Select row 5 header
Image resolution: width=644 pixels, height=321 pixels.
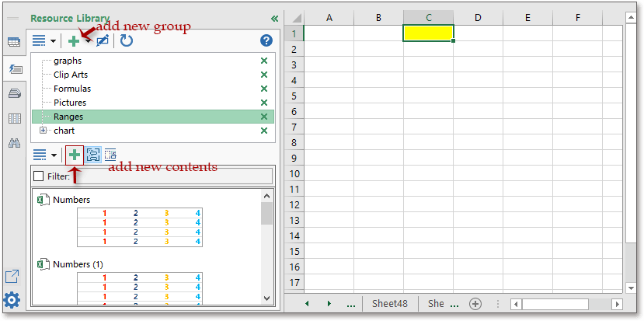point(294,96)
